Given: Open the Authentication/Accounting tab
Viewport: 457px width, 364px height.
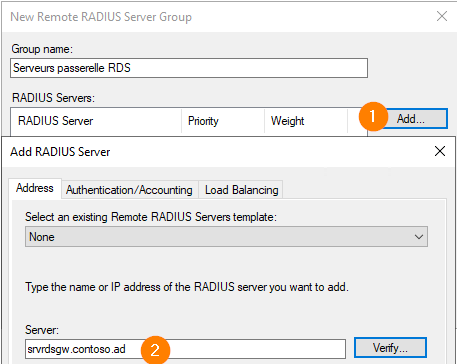Looking at the screenshot, I should [x=129, y=190].
